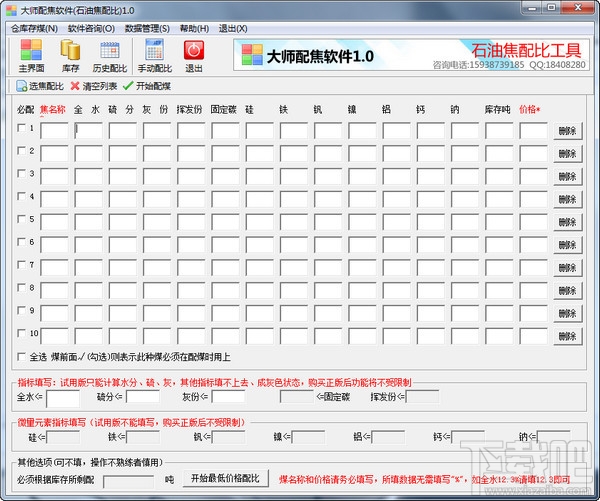Click the 铝<= trace element field
The height and width of the screenshot is (501, 600).
pyautogui.click(x=388, y=437)
